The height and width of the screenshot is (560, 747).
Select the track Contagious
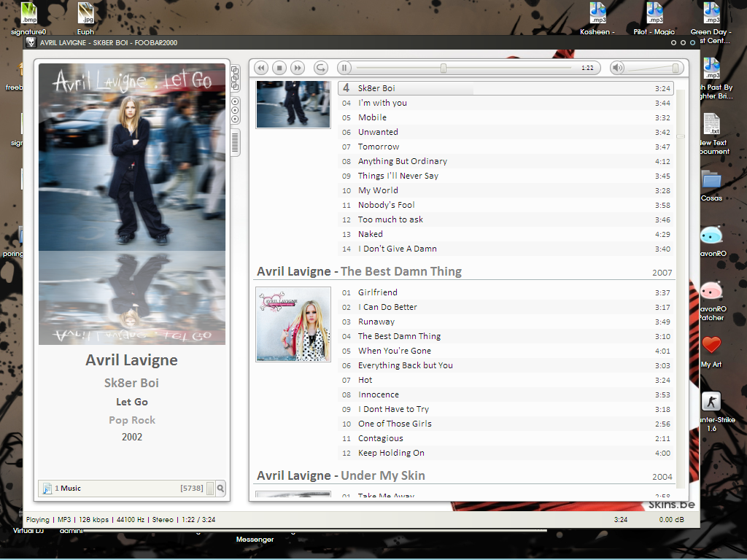(506, 438)
